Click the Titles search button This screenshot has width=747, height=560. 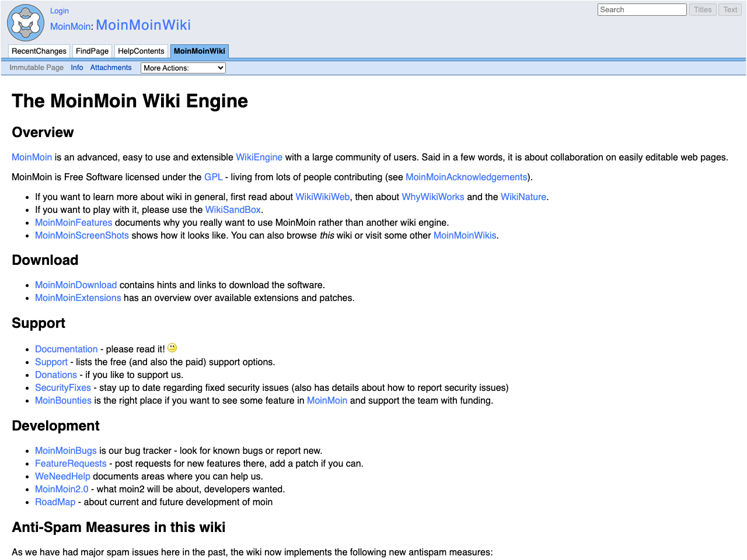point(702,9)
